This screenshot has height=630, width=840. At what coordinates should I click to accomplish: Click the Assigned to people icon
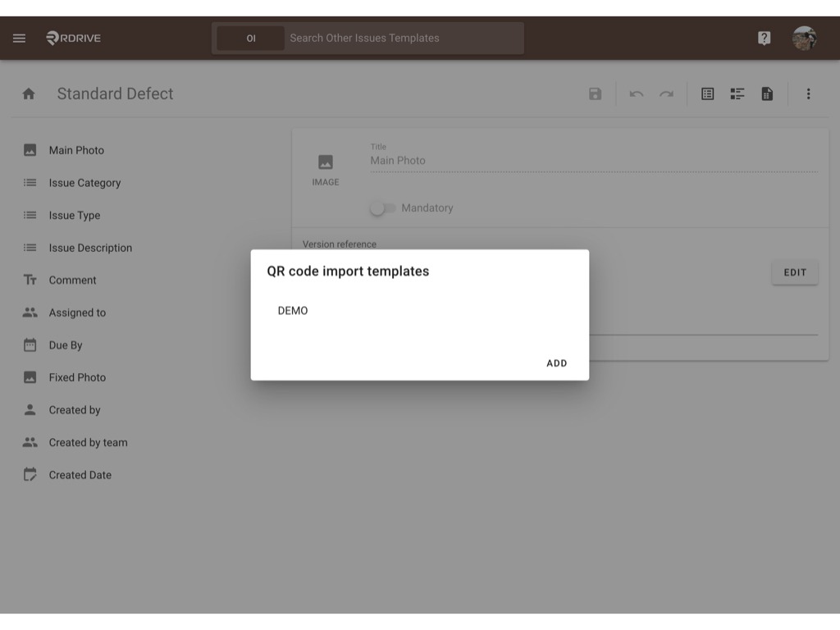pyautogui.click(x=30, y=313)
